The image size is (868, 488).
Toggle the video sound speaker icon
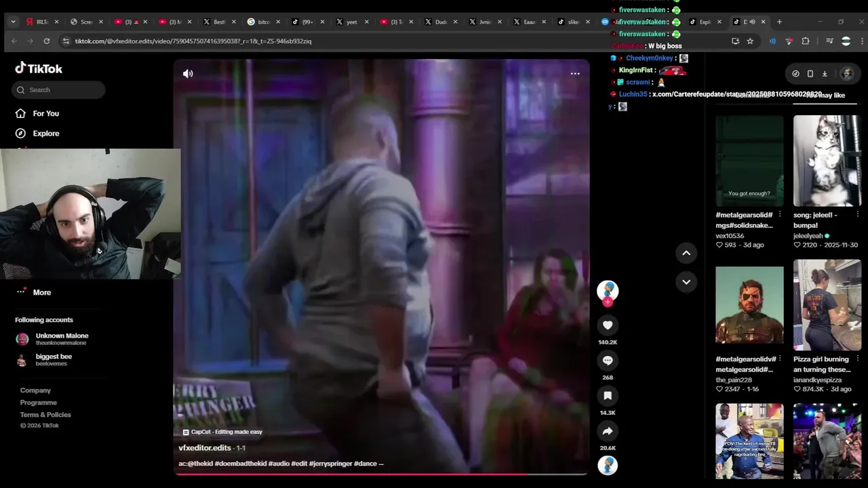[x=188, y=74]
